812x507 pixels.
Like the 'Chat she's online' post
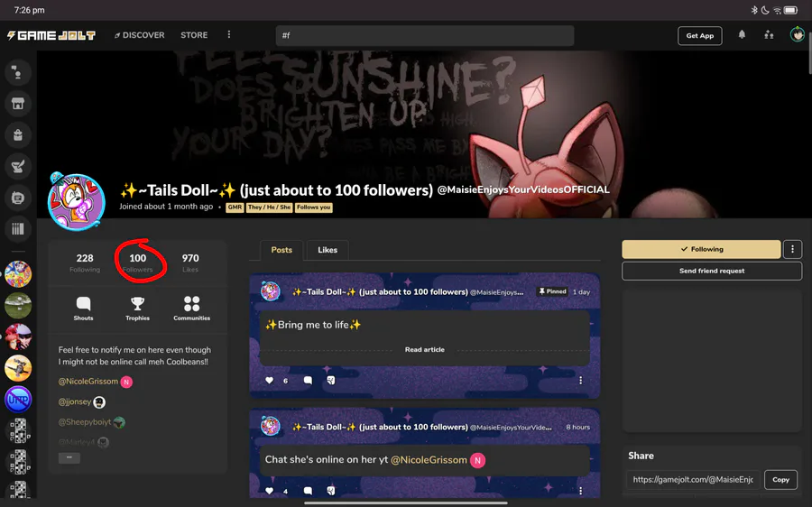click(269, 491)
